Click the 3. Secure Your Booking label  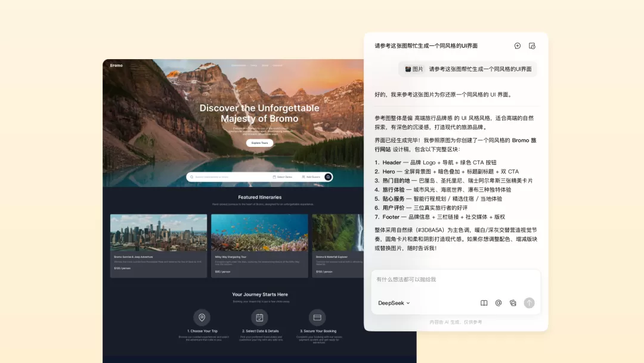(318, 331)
